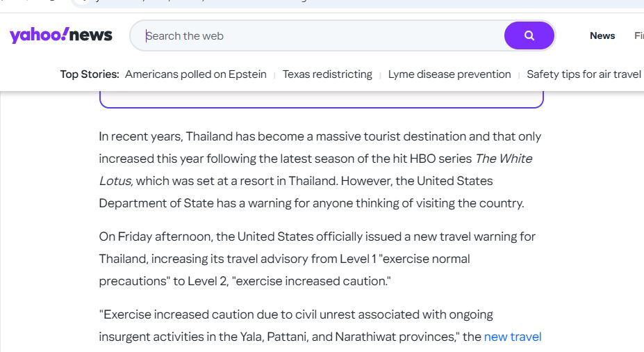Click the paragraph starting 'On Friday afternoon'
644x352 pixels.
coord(317,259)
